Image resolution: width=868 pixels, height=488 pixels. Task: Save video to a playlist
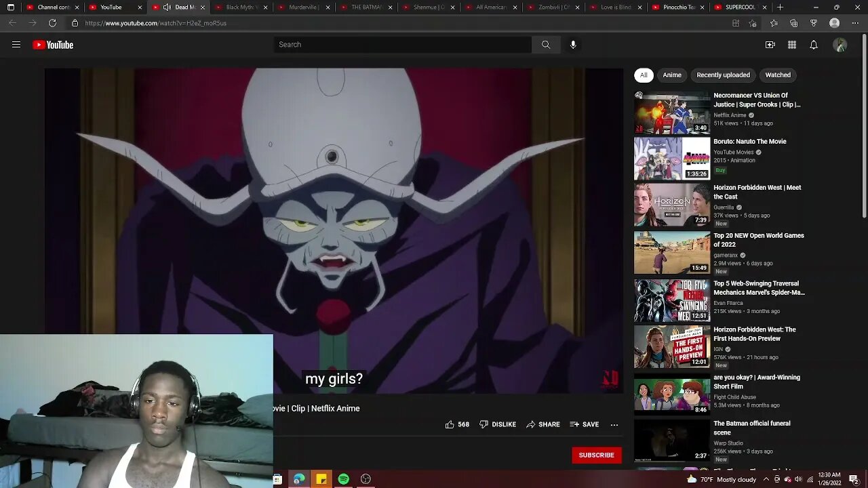[585, 424]
